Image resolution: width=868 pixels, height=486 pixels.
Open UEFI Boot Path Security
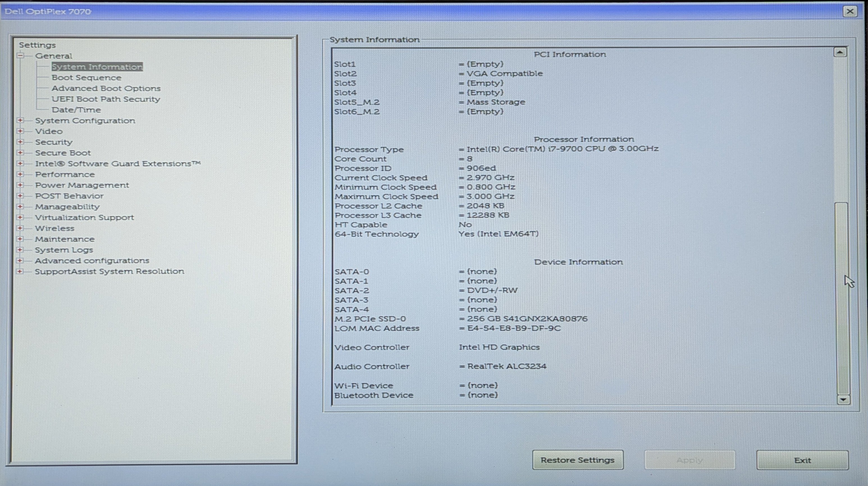click(x=106, y=99)
